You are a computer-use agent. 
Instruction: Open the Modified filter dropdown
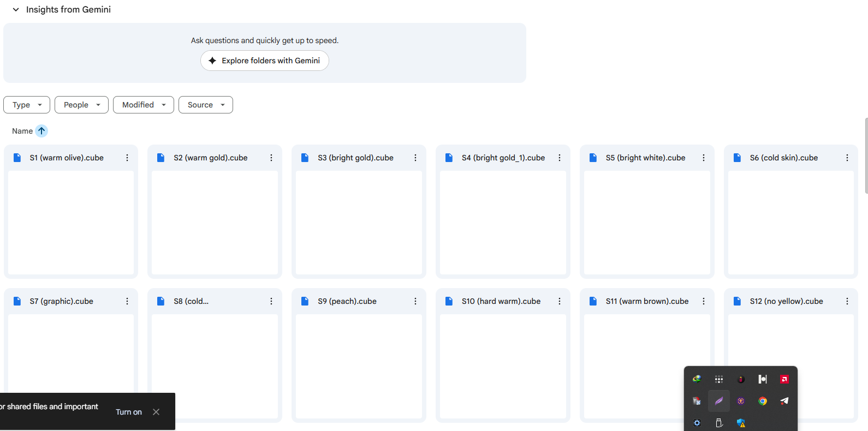click(144, 105)
